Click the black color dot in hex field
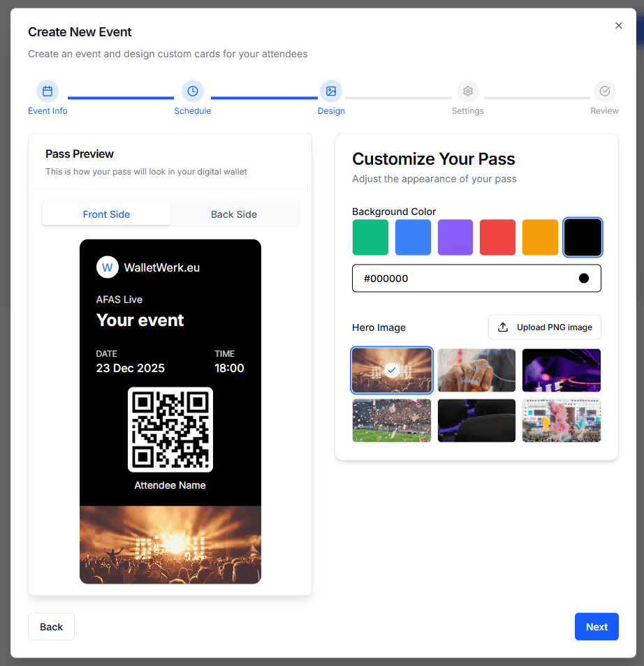Viewport: 644px width, 666px height. 584,279
